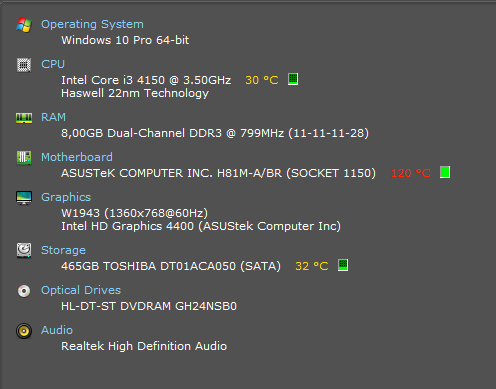Click the hard drive icon beside Storage
Screen dimensions: 496x389
point(24,250)
